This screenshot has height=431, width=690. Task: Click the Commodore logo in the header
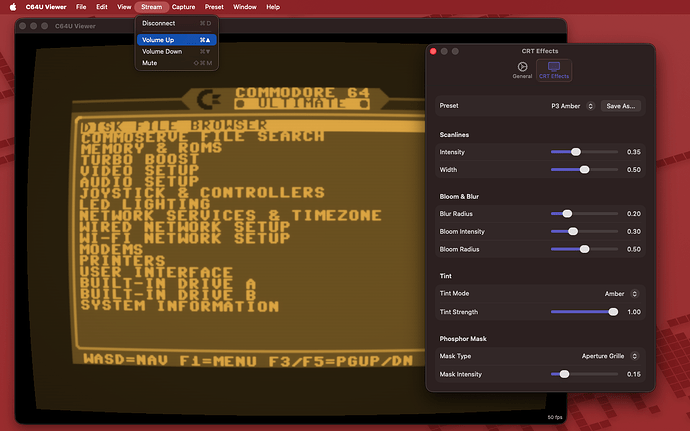(208, 99)
